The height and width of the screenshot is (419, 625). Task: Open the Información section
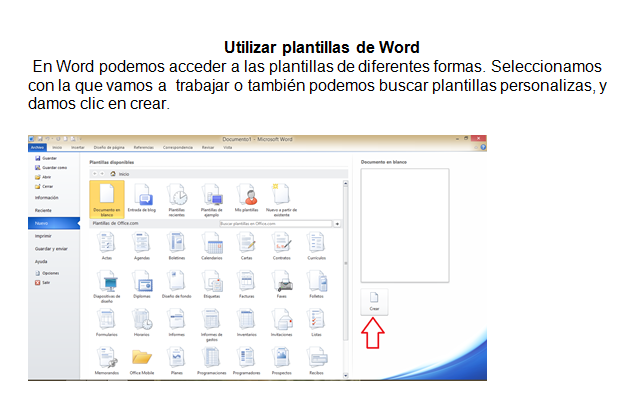[x=46, y=197]
